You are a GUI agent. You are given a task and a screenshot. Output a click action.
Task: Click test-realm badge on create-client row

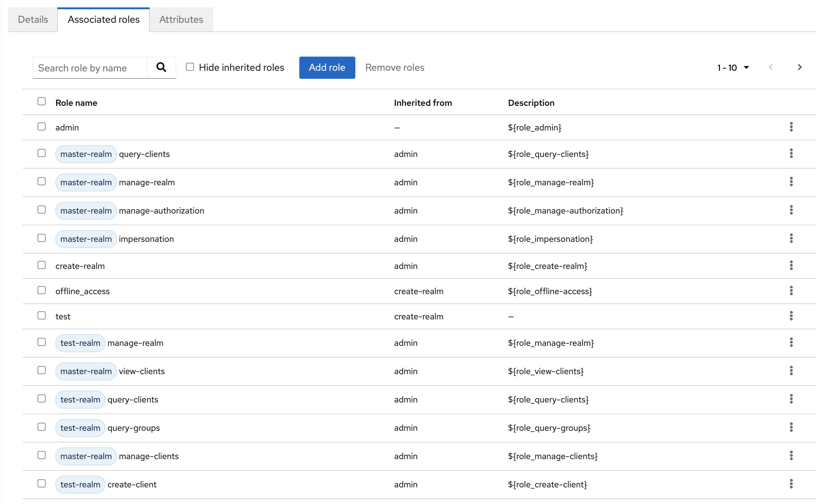pos(80,485)
